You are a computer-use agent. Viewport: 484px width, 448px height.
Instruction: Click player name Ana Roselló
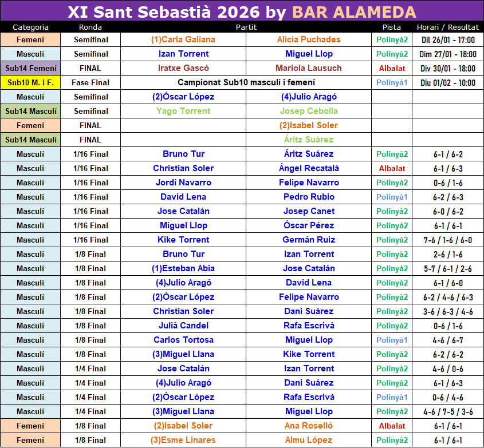point(309,426)
